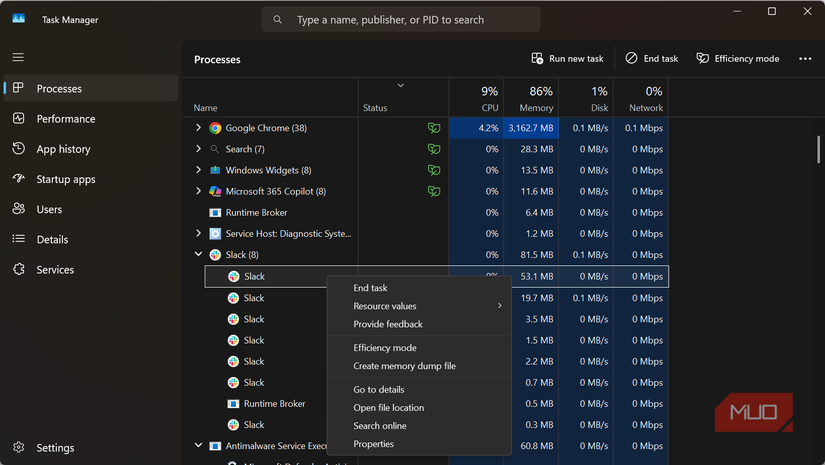Expand the Google Chrome process group
The height and width of the screenshot is (465, 825).
(198, 127)
